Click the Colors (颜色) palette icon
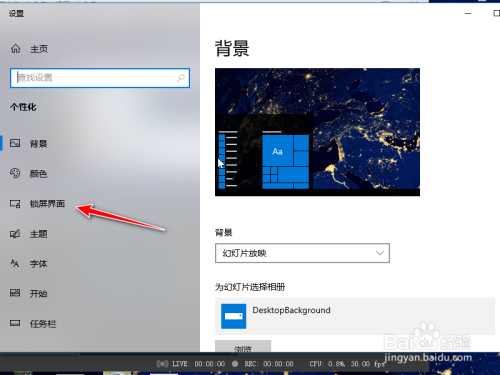 click(x=15, y=173)
